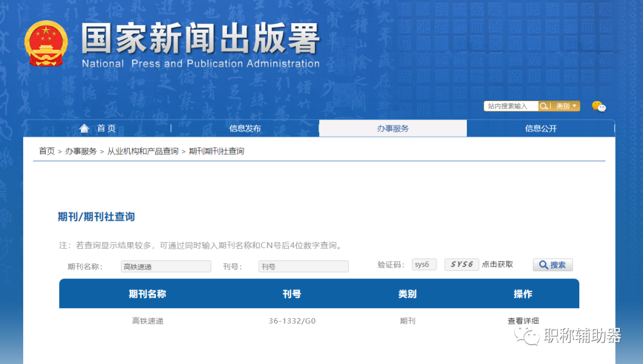This screenshot has width=643, height=364.
Task: Click the 刊号 input field
Action: click(303, 266)
